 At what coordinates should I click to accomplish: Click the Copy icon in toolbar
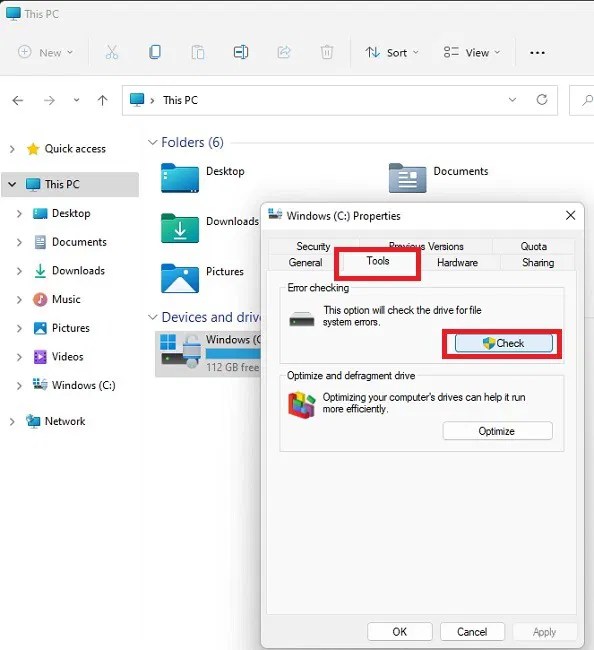(155, 52)
